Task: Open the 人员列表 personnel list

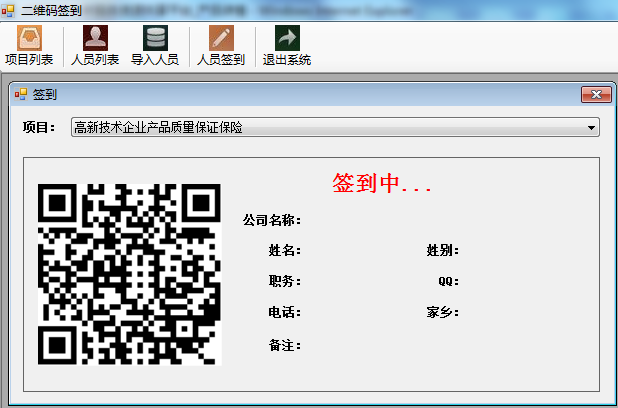Action: 95,45
